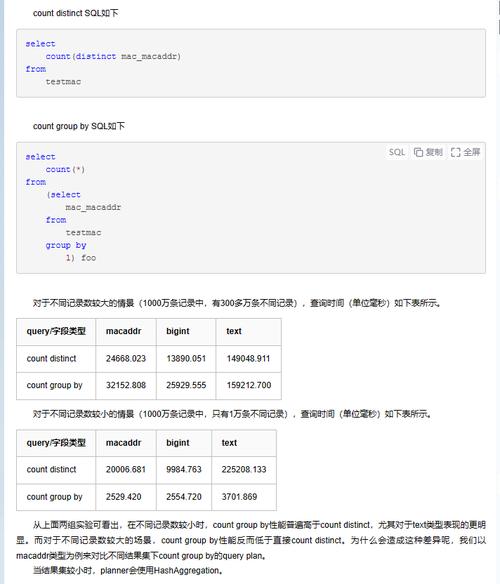Click the first table's bigint header
Viewport: 500px width, 584px height.
coord(178,331)
